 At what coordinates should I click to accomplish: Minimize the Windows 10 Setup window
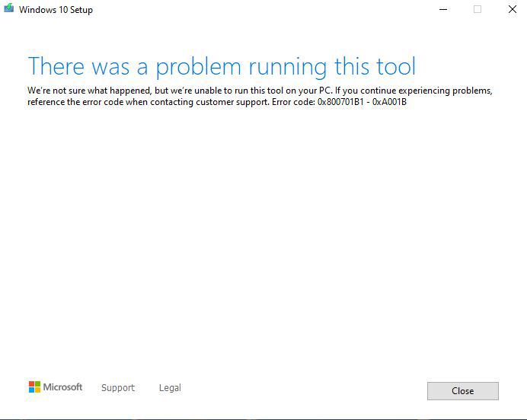(x=443, y=9)
